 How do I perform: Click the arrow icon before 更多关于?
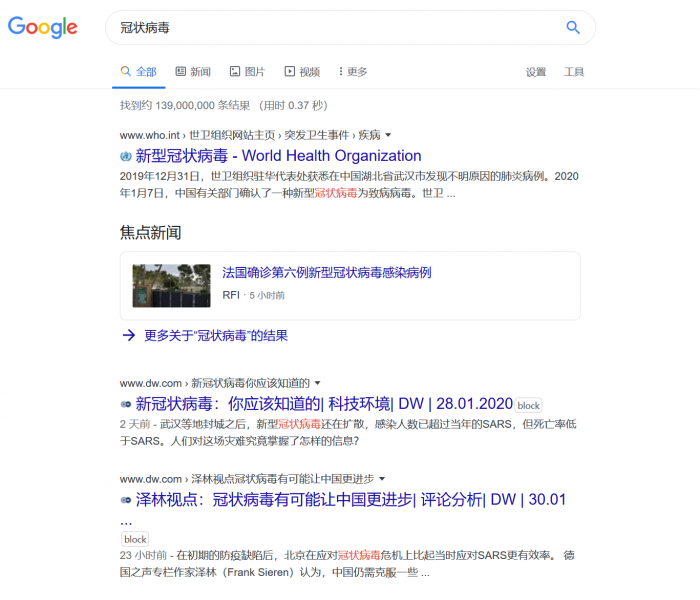129,335
